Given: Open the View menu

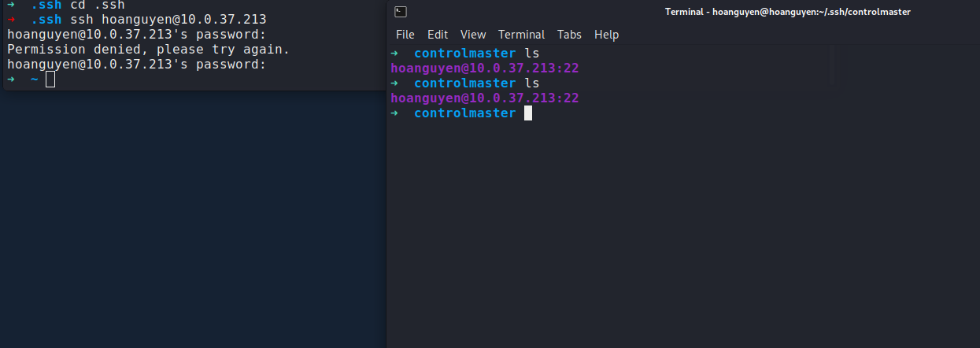Looking at the screenshot, I should (x=473, y=35).
